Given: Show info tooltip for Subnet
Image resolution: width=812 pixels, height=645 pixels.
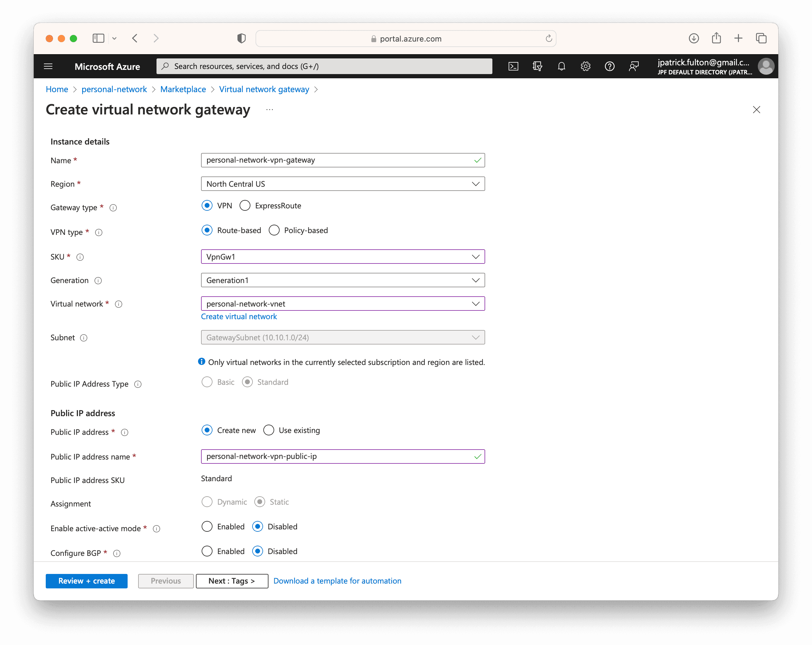Looking at the screenshot, I should point(84,338).
